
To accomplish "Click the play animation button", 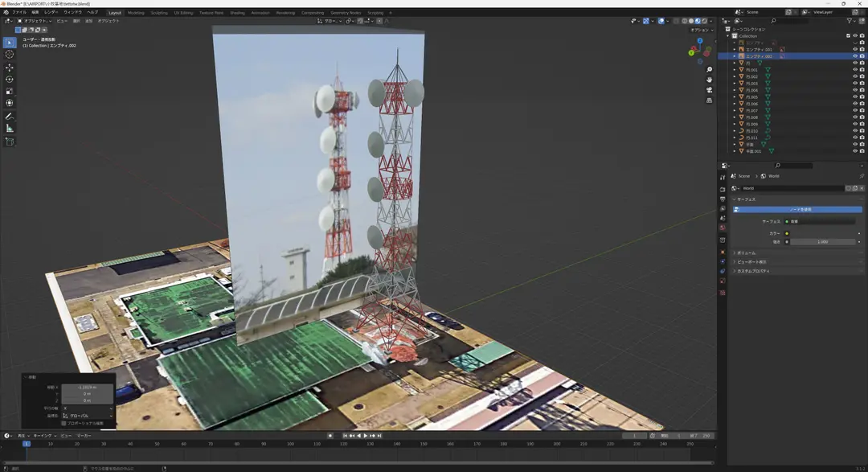I will pyautogui.click(x=366, y=436).
